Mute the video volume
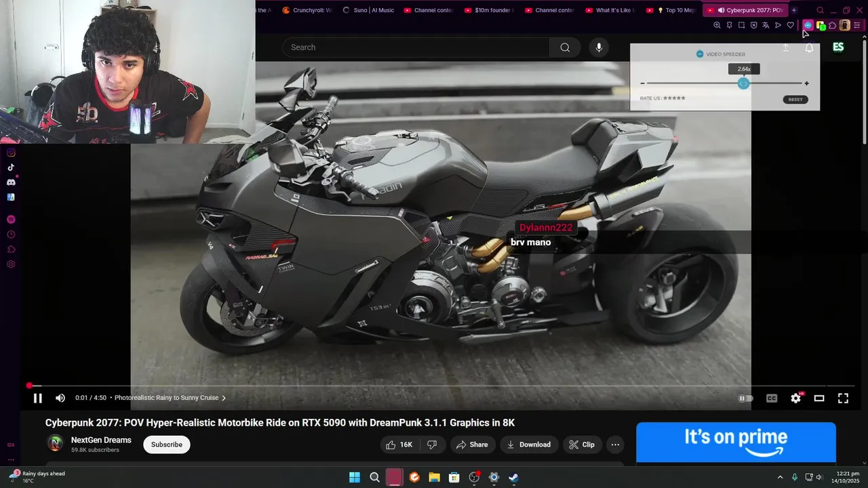 coord(60,399)
